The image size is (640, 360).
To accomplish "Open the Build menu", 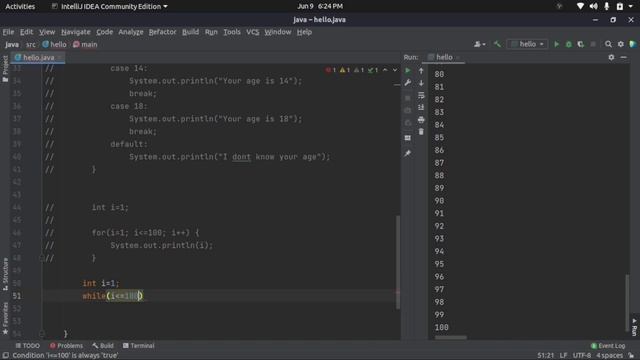I will pyautogui.click(x=190, y=32).
